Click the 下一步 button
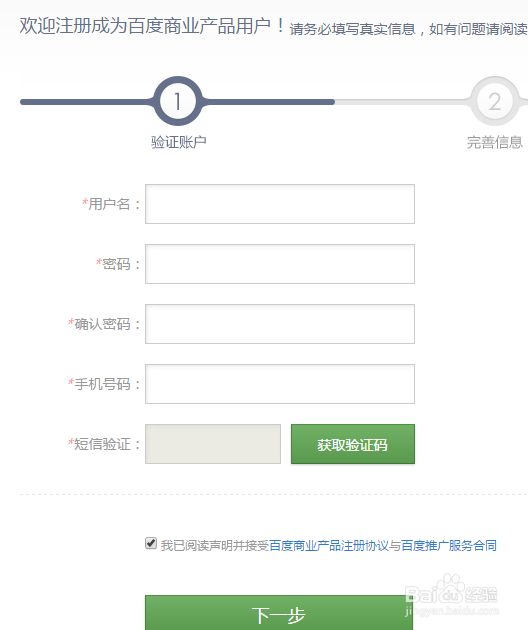The image size is (528, 630). pos(278,613)
